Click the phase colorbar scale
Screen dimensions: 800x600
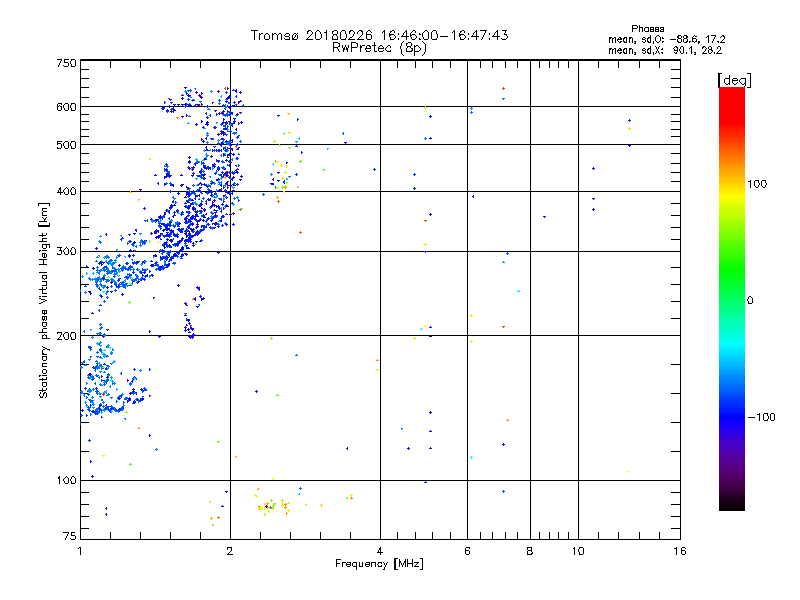(x=732, y=299)
